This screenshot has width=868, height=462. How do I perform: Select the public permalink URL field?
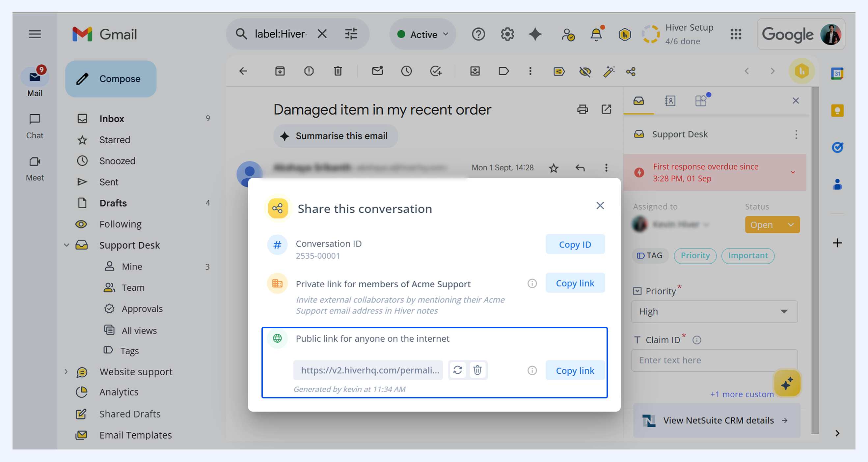coord(368,370)
